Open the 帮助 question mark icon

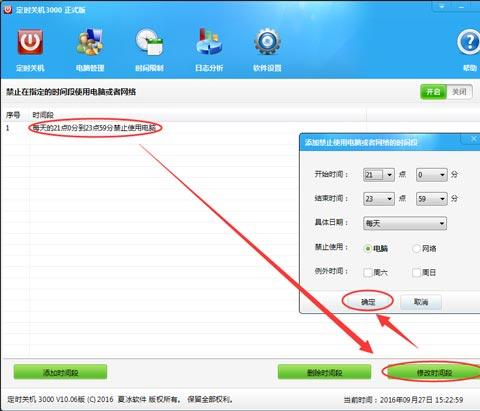(469, 43)
